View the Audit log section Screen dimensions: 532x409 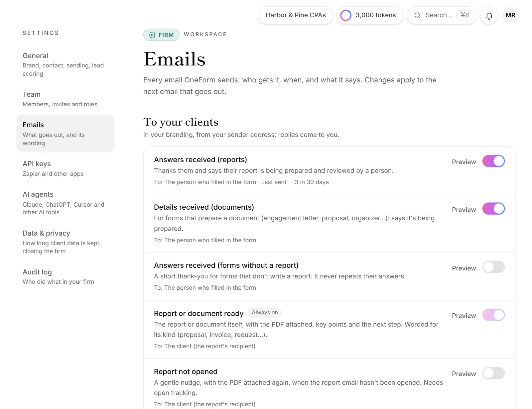66,276
